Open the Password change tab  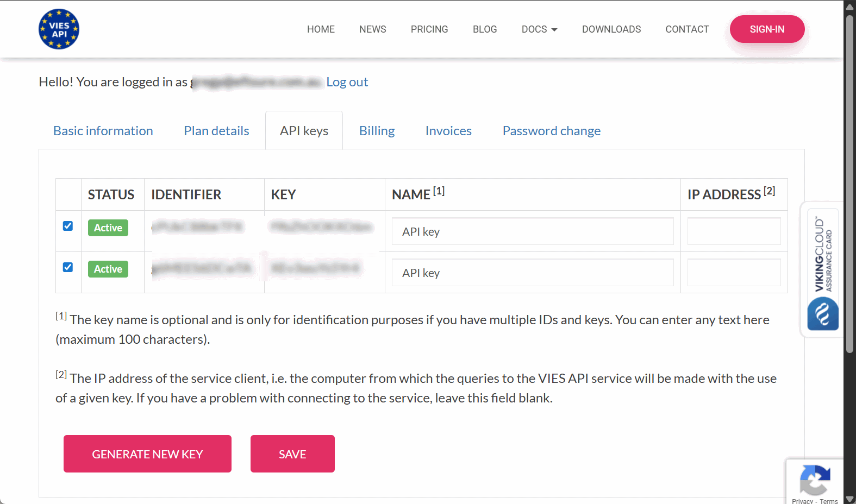click(x=551, y=131)
